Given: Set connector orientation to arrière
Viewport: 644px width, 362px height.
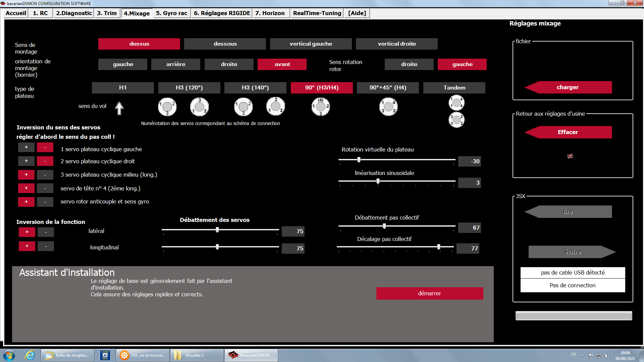Looking at the screenshot, I should click(176, 64).
